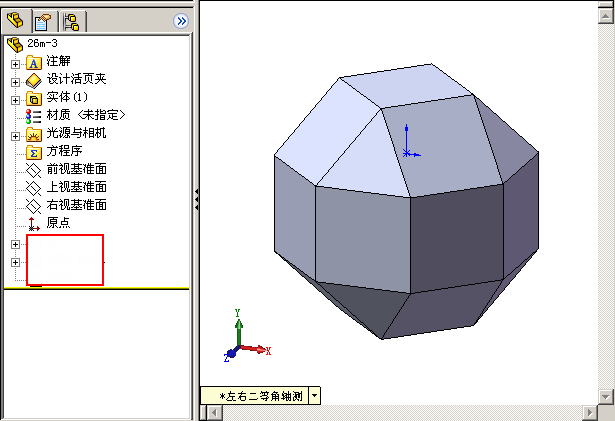
Task: Select the dark front-right square face
Action: [457, 239]
